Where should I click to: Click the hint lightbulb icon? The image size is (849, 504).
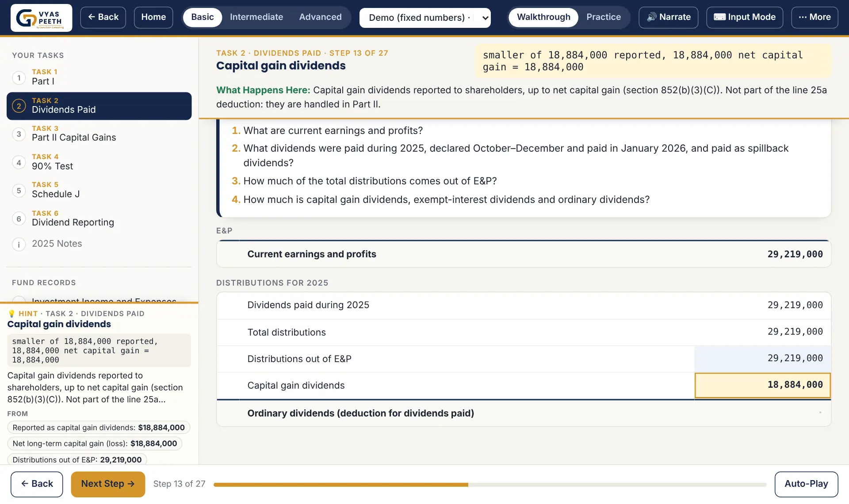(11, 313)
